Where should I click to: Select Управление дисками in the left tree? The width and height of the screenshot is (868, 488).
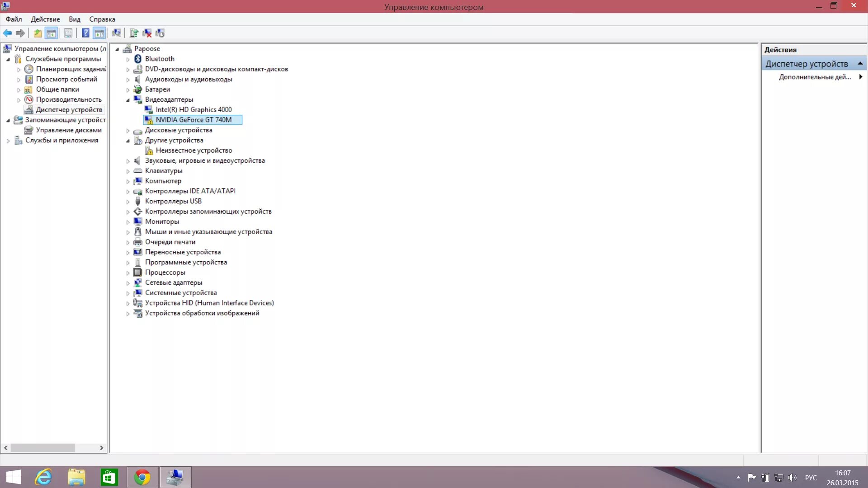69,130
